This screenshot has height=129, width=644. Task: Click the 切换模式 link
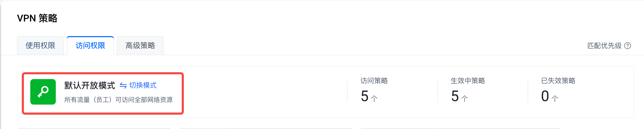(x=143, y=85)
